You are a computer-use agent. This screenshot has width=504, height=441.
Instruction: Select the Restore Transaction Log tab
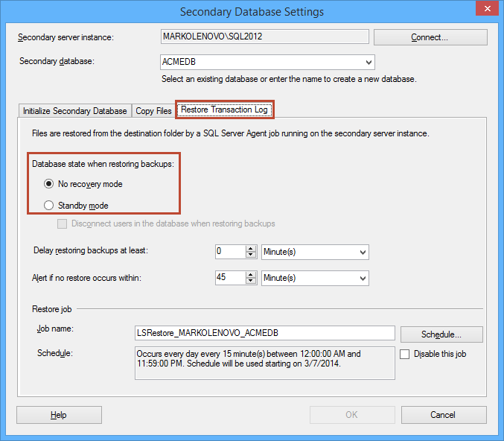tap(226, 110)
